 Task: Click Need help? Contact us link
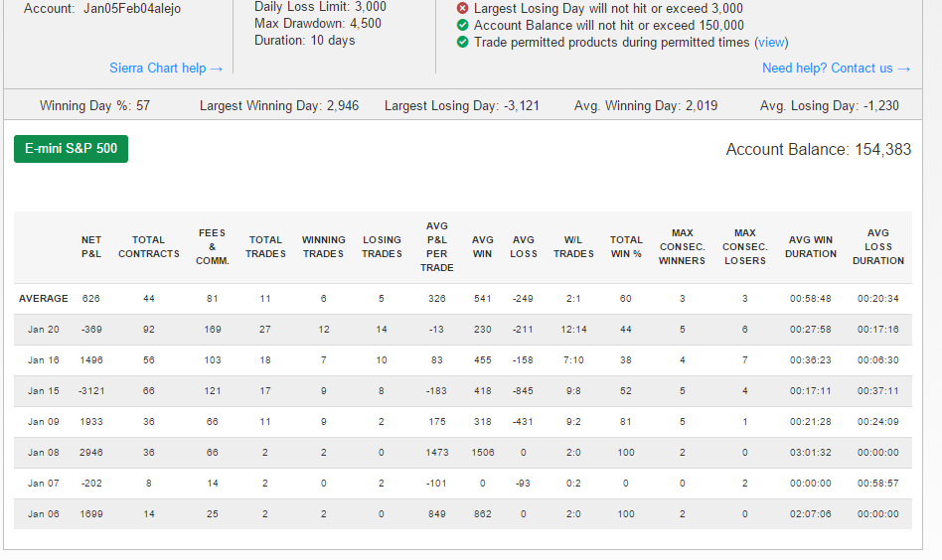pos(837,68)
